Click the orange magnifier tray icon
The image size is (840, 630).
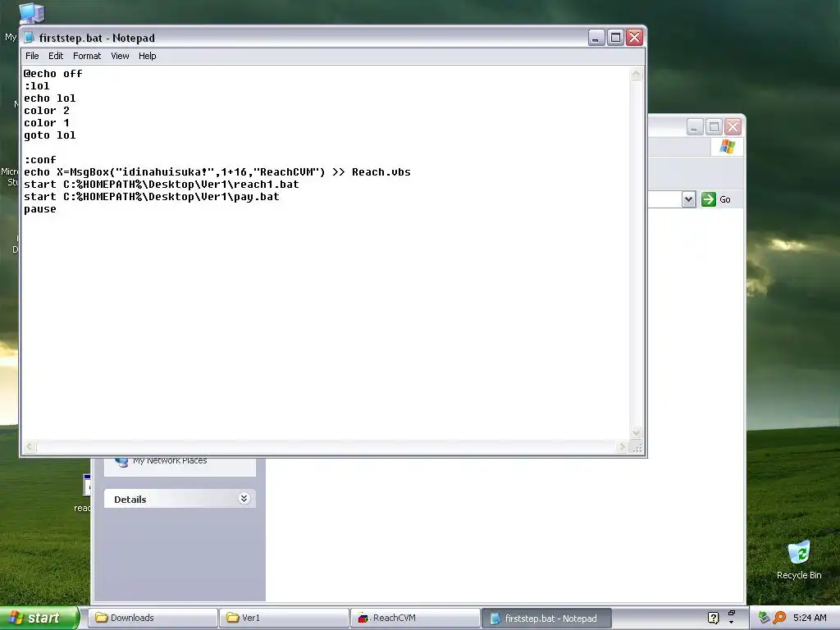[x=779, y=618]
